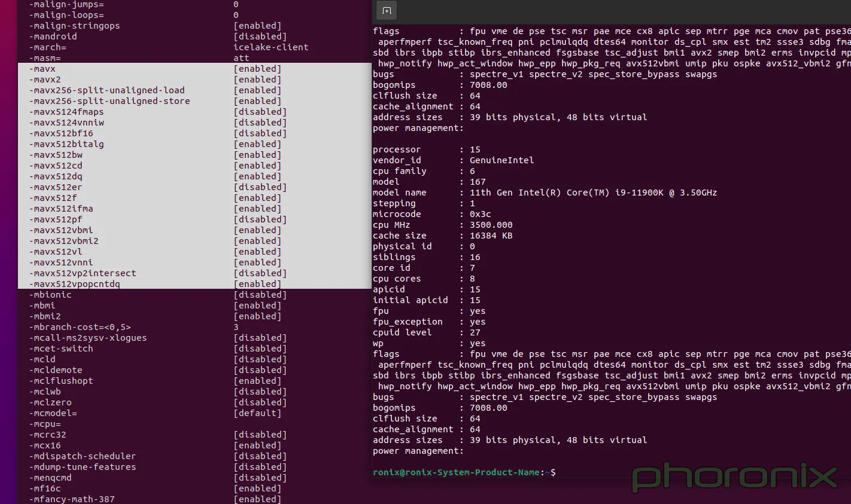This screenshot has width=851, height=504.
Task: Click the '-mclzero' option
Action: tap(50, 402)
